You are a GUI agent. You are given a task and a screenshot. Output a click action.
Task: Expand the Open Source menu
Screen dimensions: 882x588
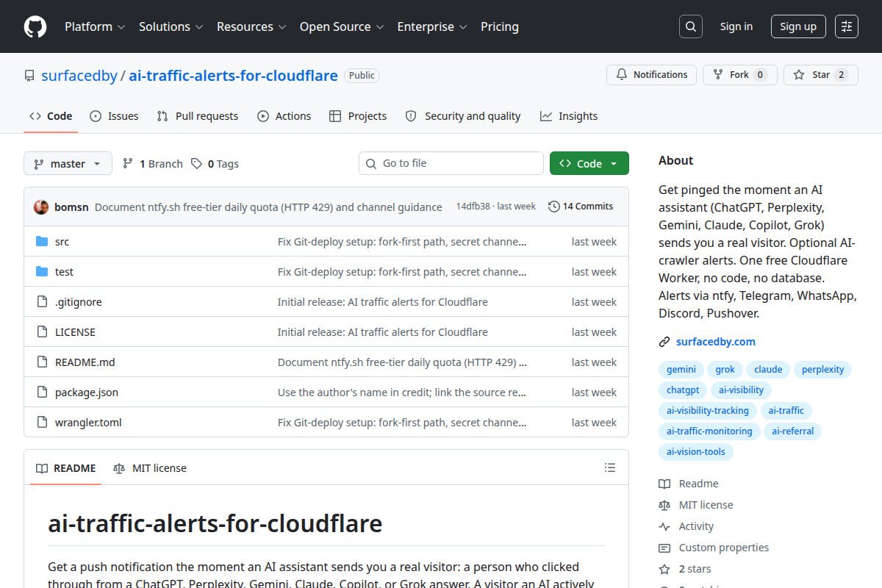(342, 26)
